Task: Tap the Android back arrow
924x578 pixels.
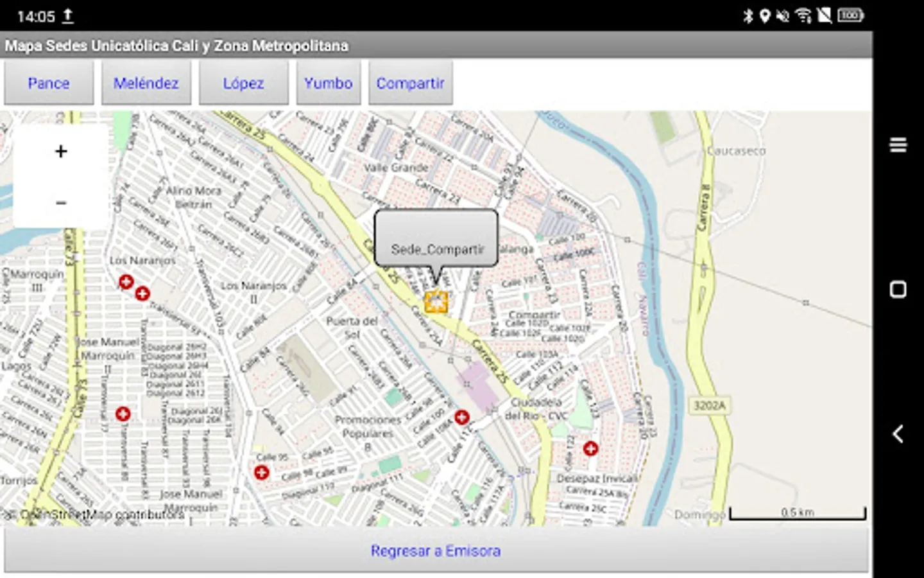Action: pyautogui.click(x=898, y=434)
